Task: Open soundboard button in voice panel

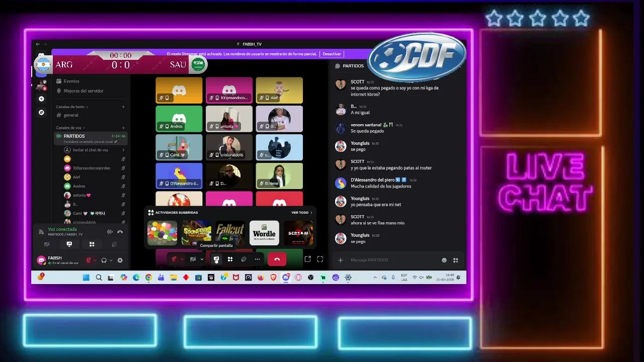Action: (114, 244)
